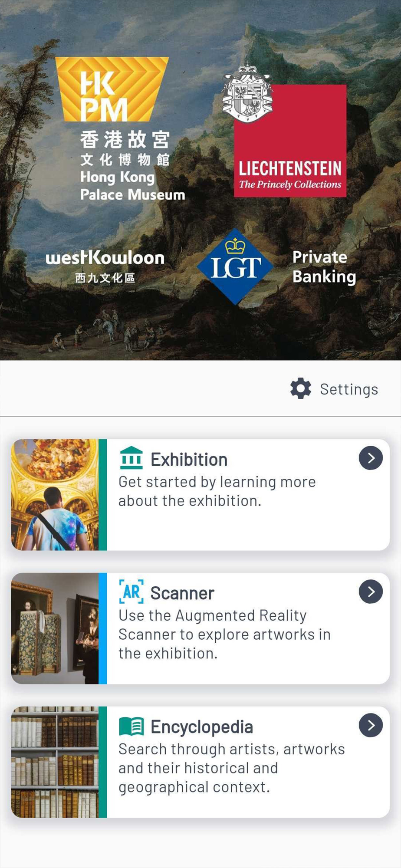
Task: Click the LGT blue diamond logo
Action: click(x=235, y=266)
